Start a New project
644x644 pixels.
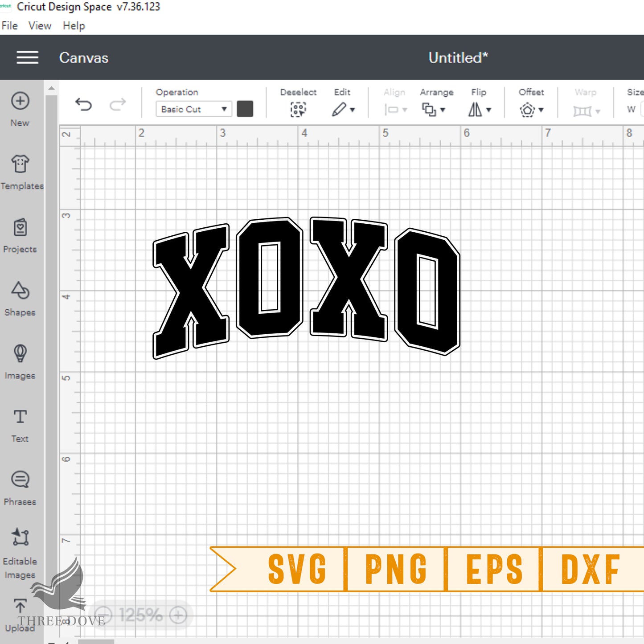20,110
